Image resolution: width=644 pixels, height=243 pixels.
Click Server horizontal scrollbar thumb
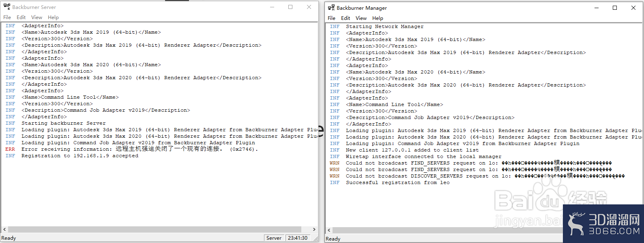pyautogui.click(x=155, y=230)
